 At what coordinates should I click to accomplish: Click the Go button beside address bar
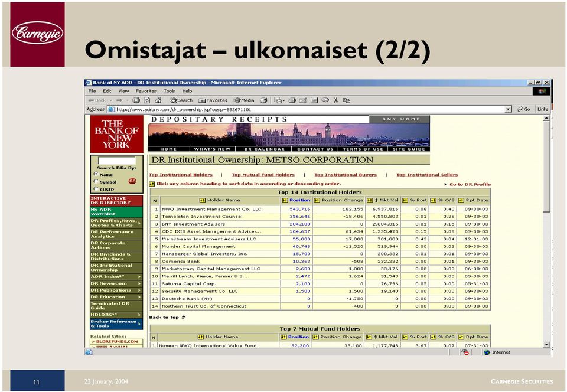point(524,109)
